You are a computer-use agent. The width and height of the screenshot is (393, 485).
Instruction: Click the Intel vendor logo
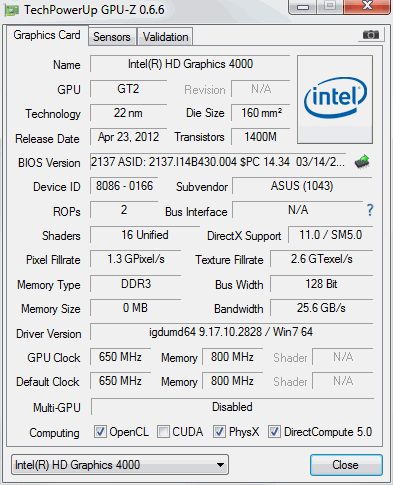click(335, 99)
